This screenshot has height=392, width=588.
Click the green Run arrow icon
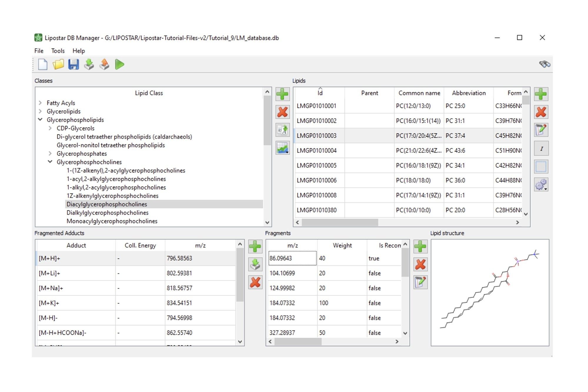click(x=119, y=64)
